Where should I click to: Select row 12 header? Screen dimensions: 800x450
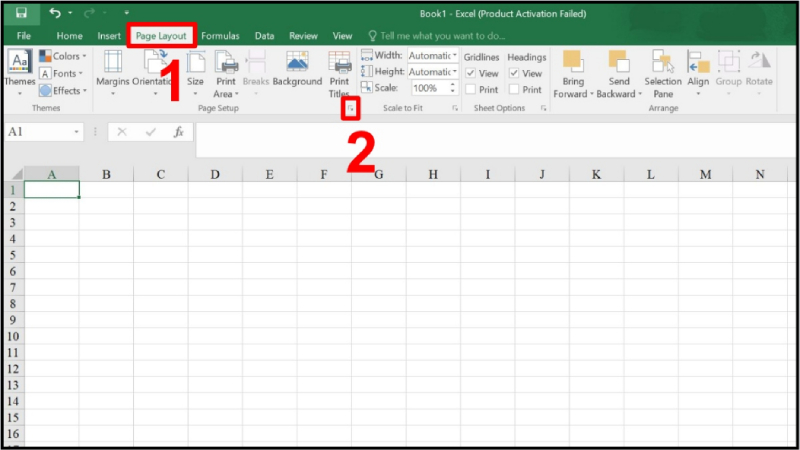(x=13, y=369)
